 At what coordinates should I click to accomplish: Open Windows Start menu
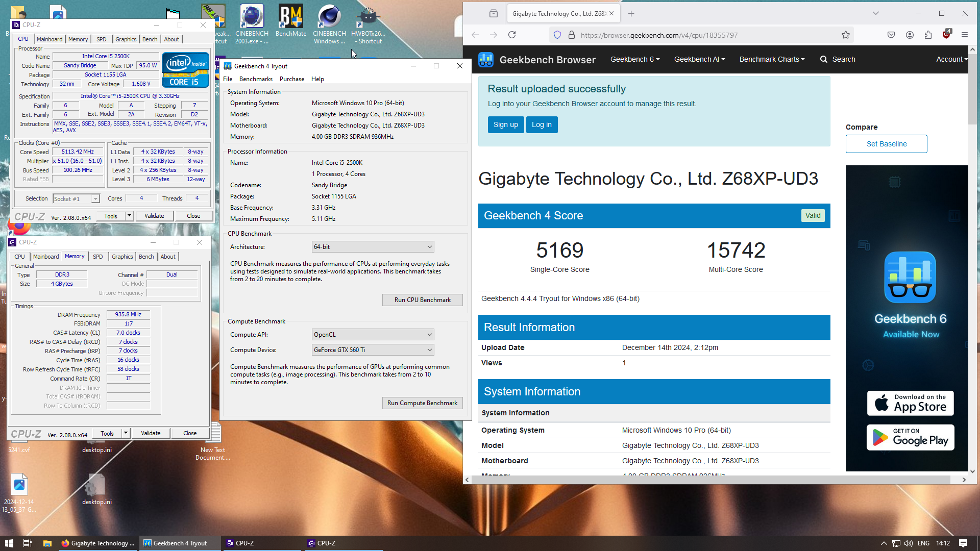(9, 543)
